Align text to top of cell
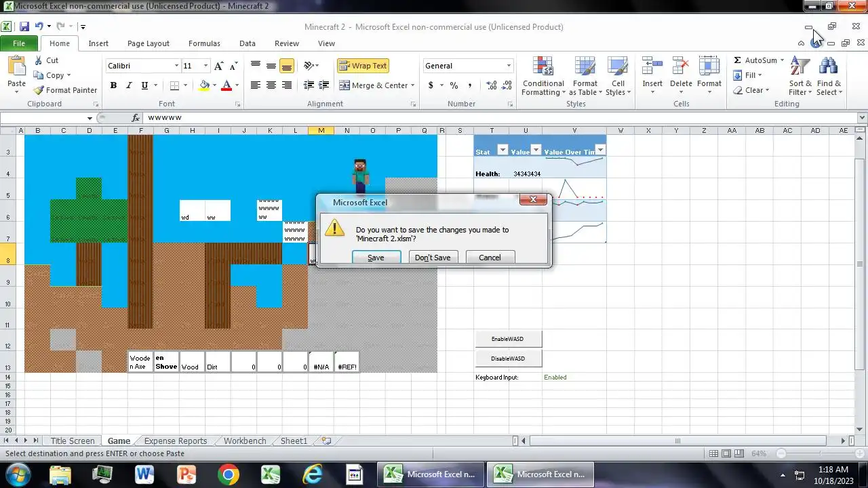 (256, 66)
